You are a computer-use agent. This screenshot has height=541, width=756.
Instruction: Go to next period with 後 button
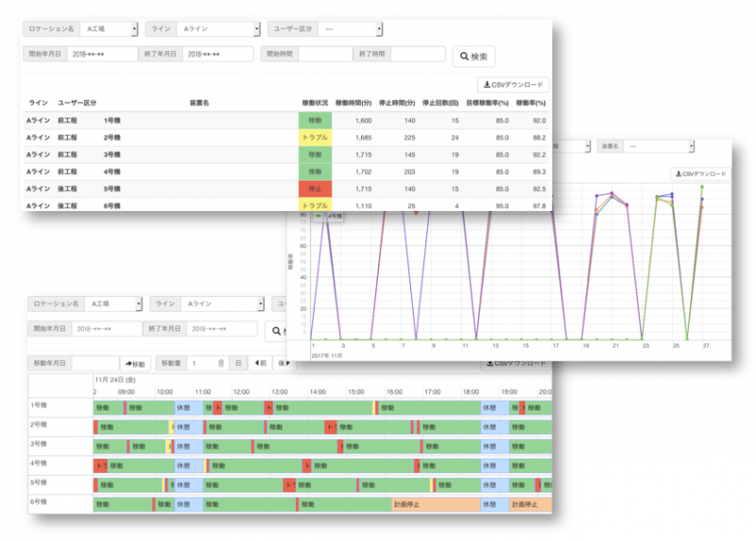(284, 363)
